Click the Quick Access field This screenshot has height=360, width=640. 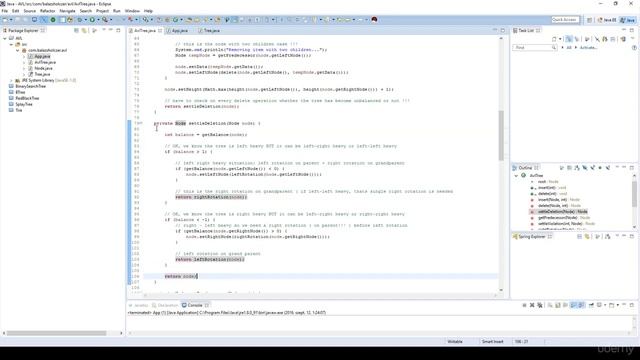click(565, 20)
